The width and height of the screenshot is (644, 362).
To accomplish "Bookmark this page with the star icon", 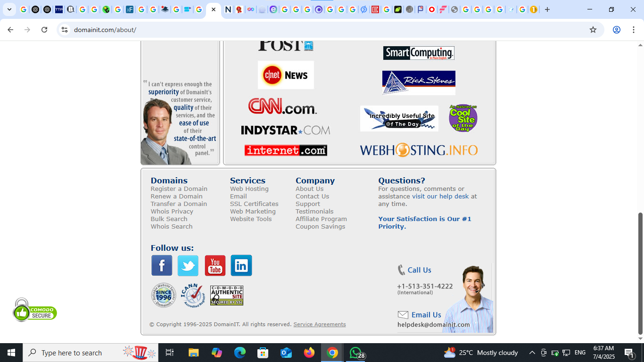I will click(593, 30).
